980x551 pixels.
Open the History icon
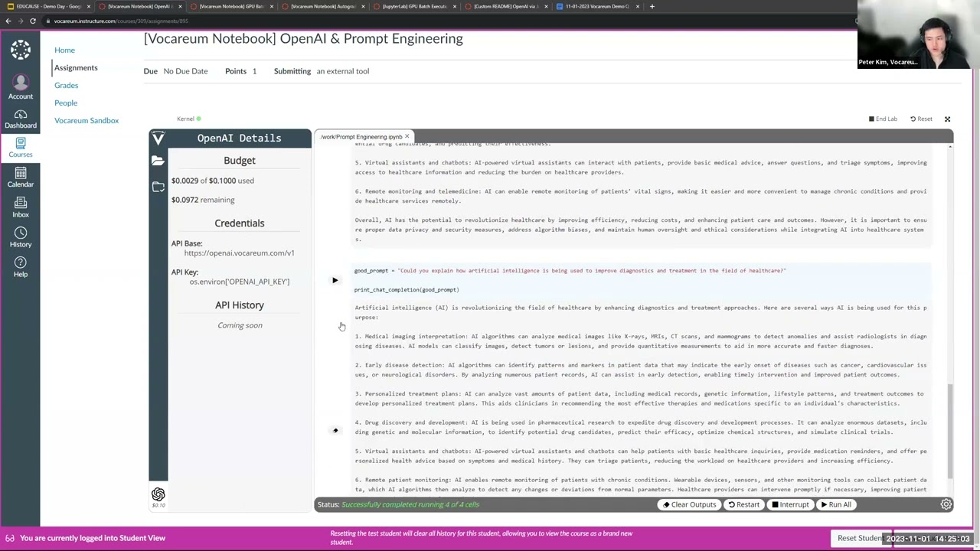click(x=21, y=237)
